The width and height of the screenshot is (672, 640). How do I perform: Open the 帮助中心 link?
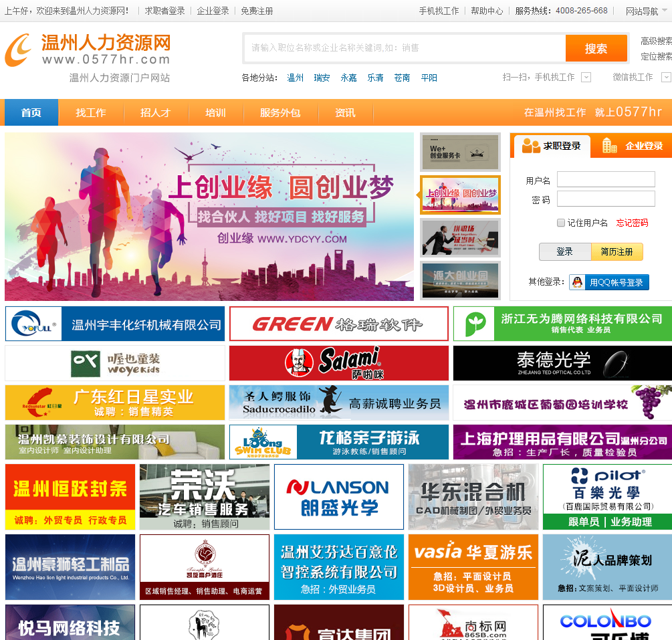pos(487,11)
